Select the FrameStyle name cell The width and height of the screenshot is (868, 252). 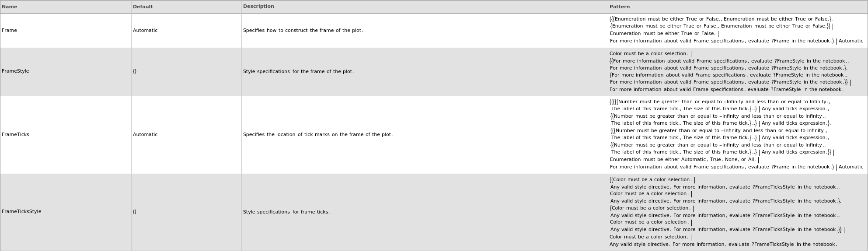point(15,71)
